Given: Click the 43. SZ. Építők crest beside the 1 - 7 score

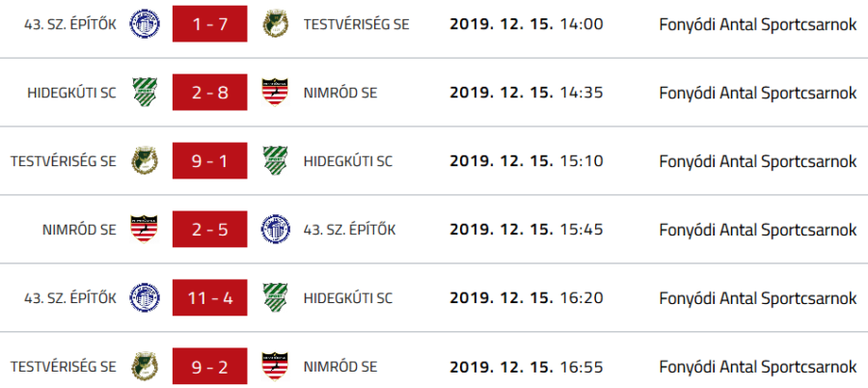Looking at the screenshot, I should click(145, 23).
